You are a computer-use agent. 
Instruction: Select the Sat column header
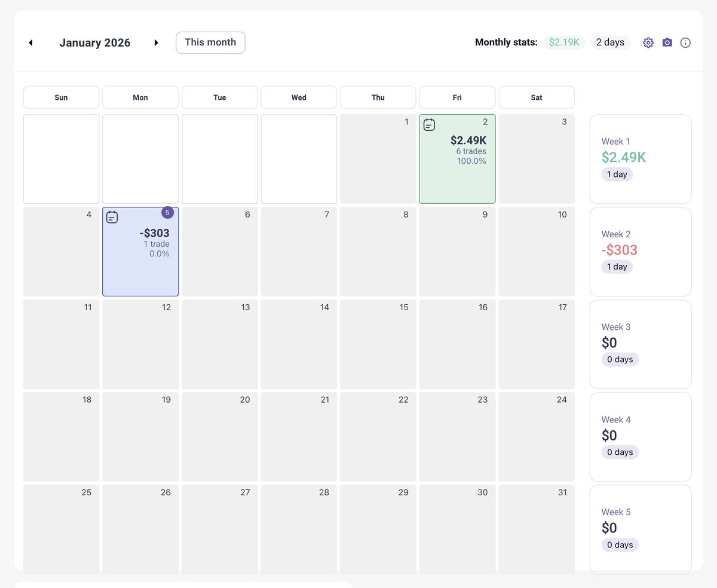tap(537, 97)
